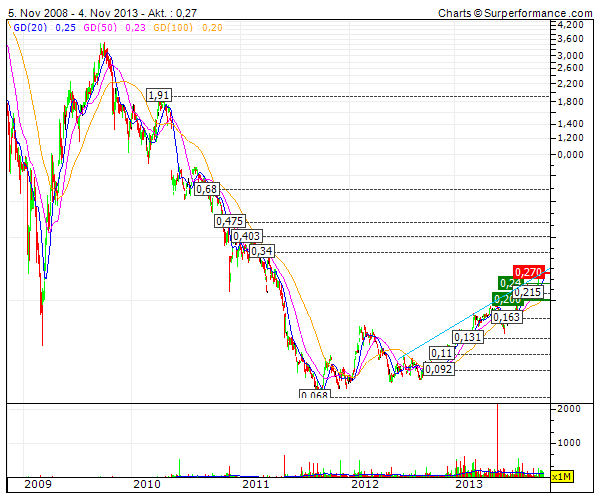Click the GD(100) value 0,20

[212, 28]
